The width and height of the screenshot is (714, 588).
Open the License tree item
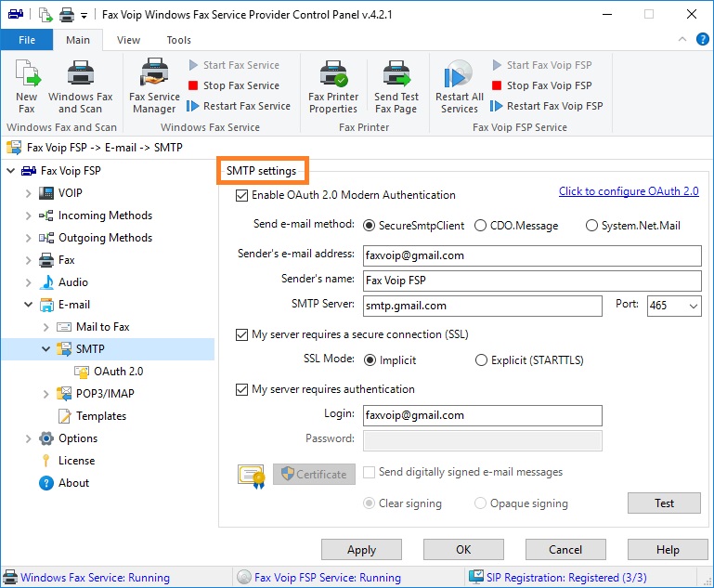click(x=67, y=461)
